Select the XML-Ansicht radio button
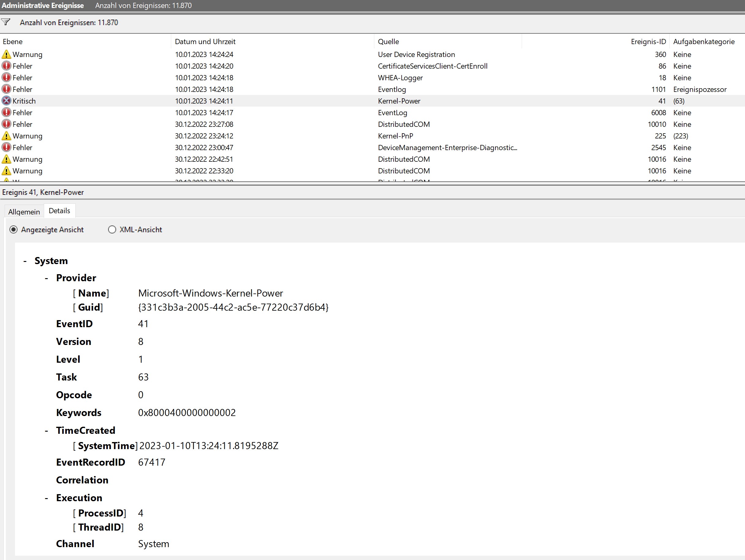Image resolution: width=745 pixels, height=560 pixels. click(112, 230)
